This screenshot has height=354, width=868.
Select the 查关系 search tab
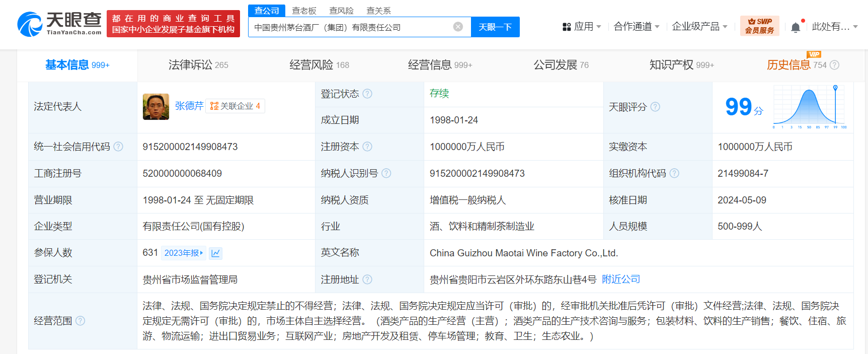click(x=378, y=11)
